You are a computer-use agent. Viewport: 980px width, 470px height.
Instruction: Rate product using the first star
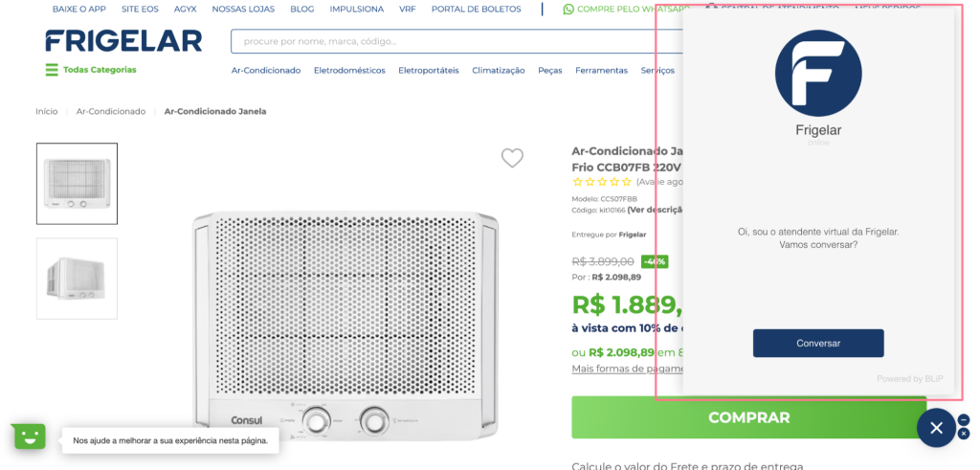tap(577, 181)
